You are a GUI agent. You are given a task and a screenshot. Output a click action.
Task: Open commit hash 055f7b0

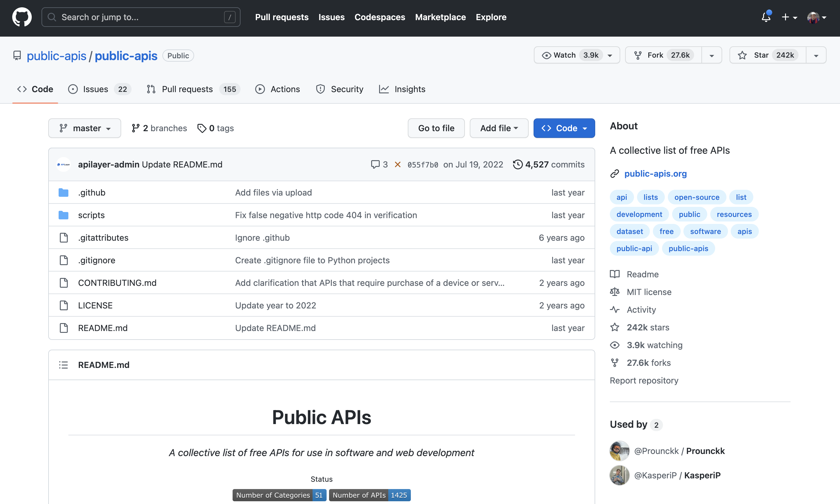pos(423,165)
